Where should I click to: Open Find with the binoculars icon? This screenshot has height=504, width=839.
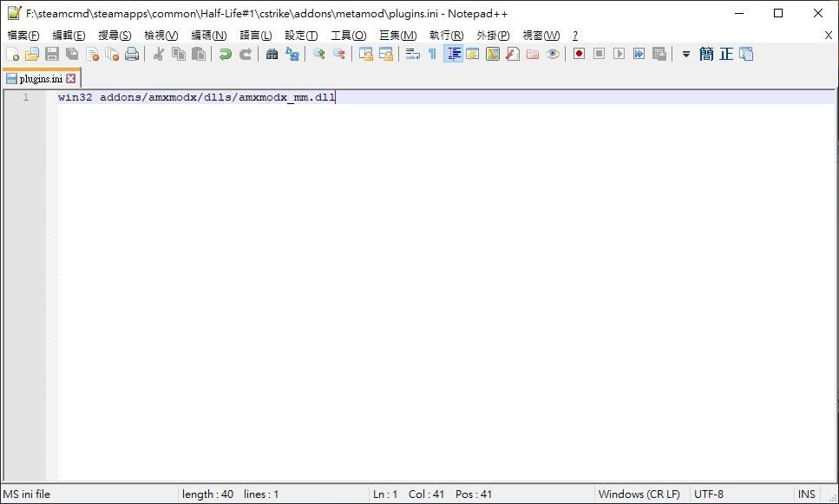[x=272, y=54]
